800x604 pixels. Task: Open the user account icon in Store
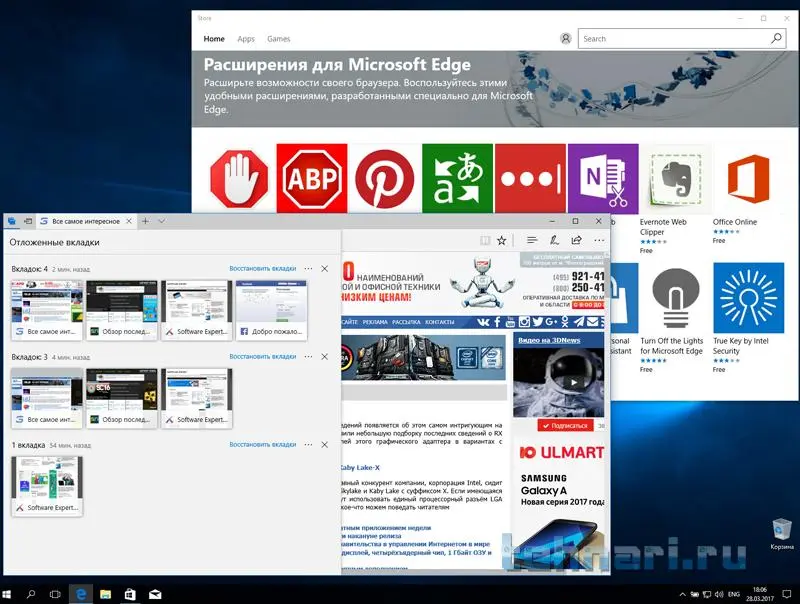click(x=566, y=39)
